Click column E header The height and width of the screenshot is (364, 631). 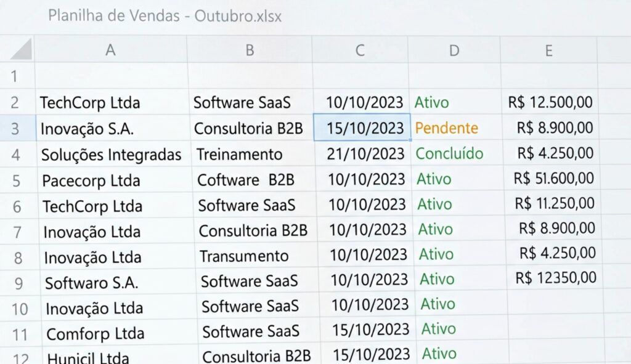coord(548,51)
